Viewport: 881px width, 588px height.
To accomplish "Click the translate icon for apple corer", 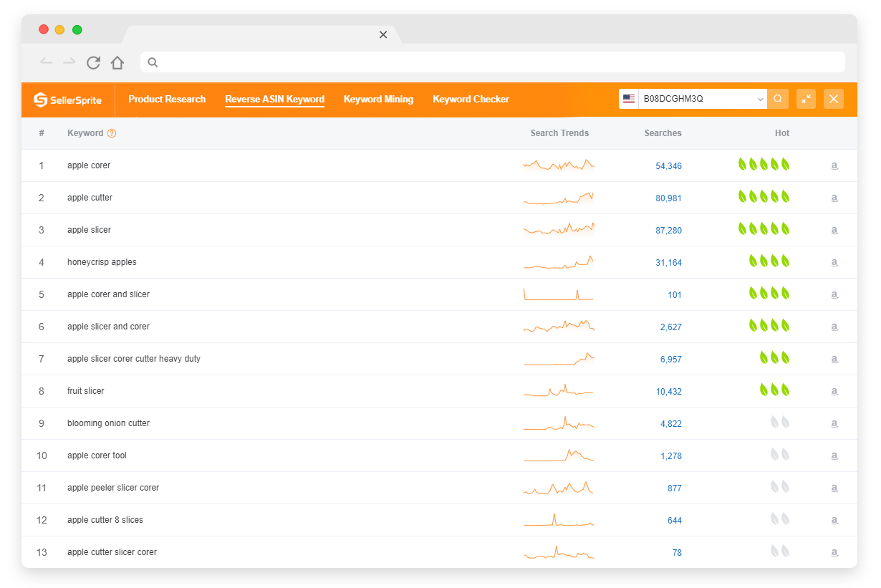I will [834, 165].
